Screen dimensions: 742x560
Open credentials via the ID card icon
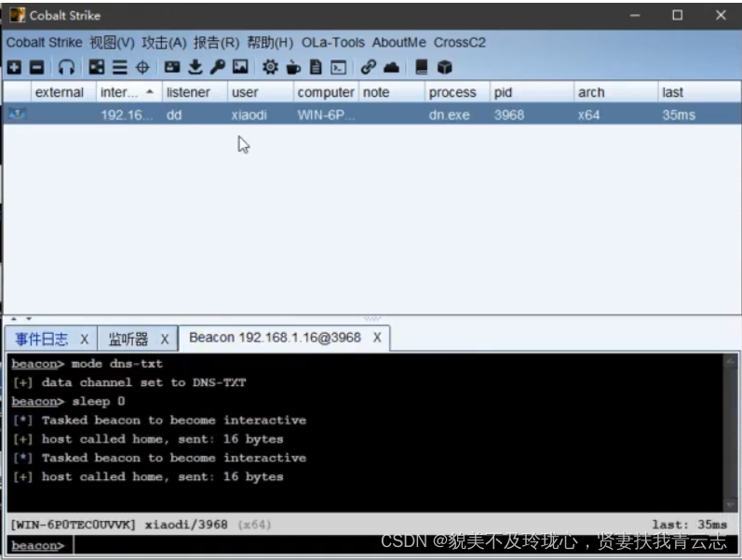pyautogui.click(x=172, y=67)
